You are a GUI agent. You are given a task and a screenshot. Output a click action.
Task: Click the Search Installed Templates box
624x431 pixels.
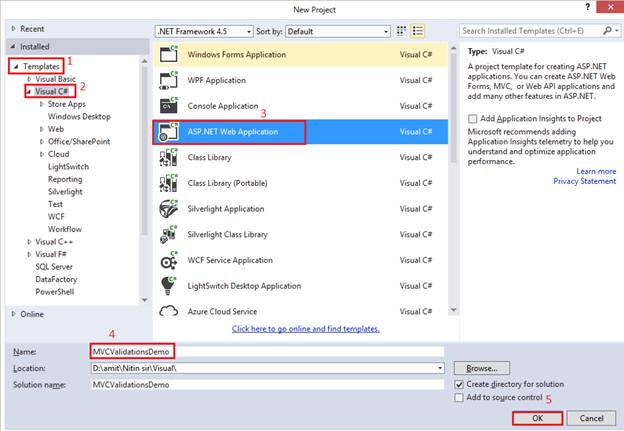531,31
